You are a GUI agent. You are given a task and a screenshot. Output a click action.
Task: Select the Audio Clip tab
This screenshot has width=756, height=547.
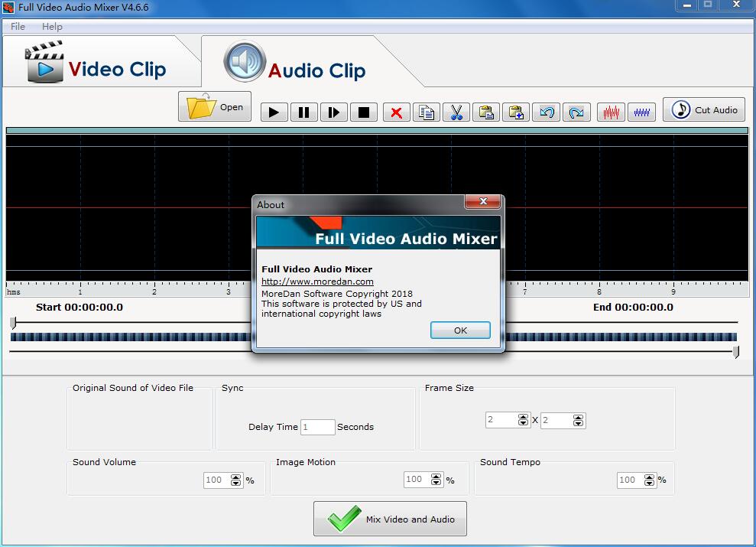309,63
